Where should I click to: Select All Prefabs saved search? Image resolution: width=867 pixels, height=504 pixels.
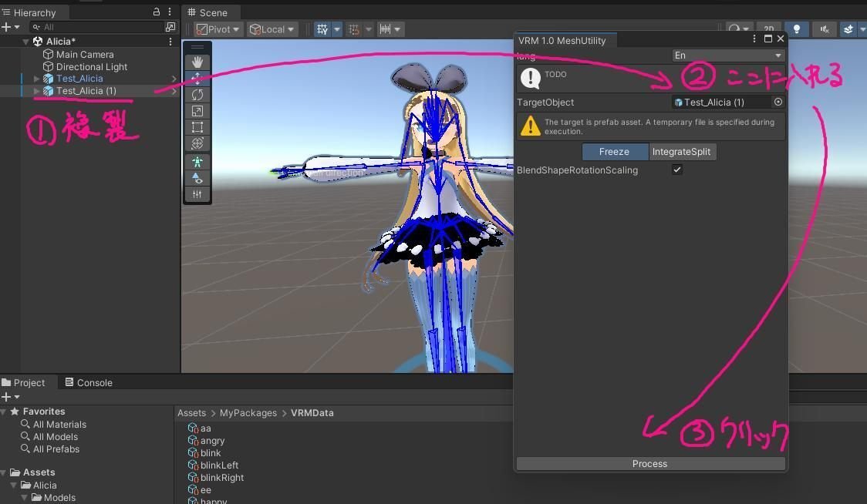coord(50,449)
